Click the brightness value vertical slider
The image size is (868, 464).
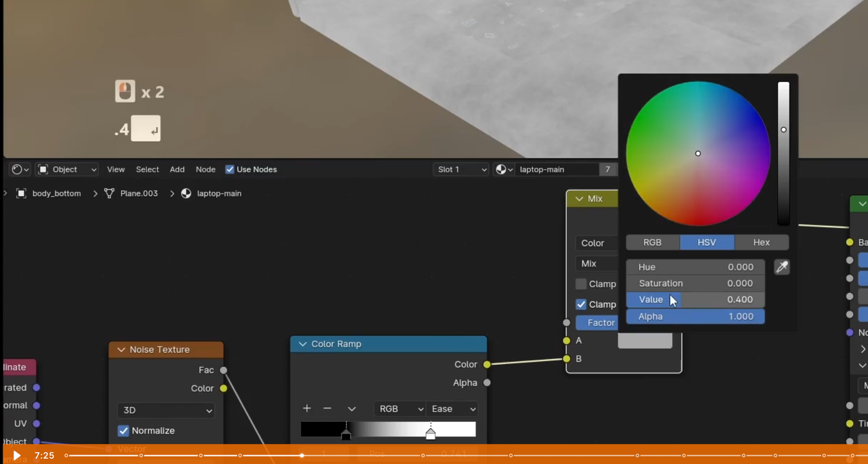tap(783, 153)
